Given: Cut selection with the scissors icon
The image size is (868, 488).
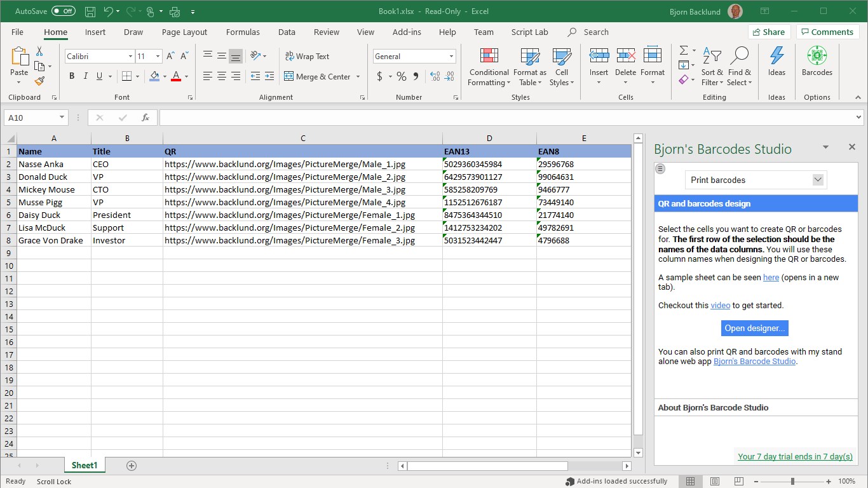Looking at the screenshot, I should click(x=39, y=51).
